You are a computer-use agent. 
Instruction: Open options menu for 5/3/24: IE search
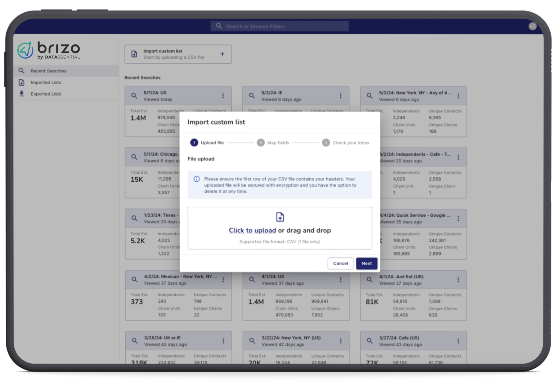pos(340,96)
